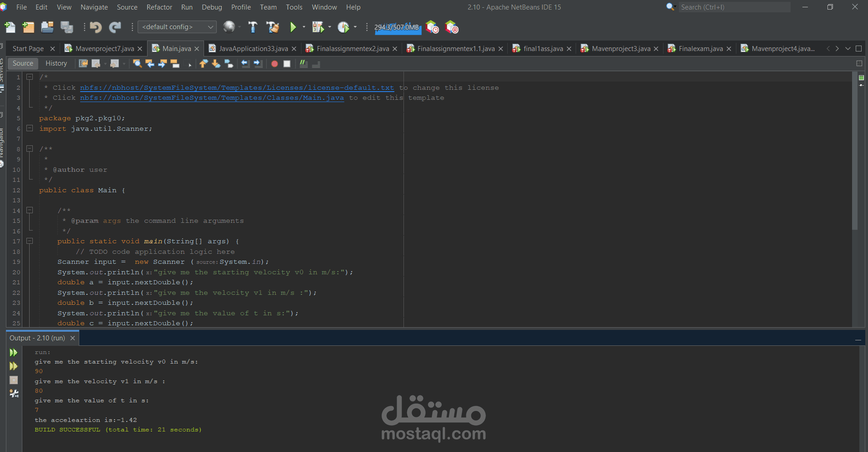The height and width of the screenshot is (452, 868).
Task: Open the license-default.txt link
Action: (x=237, y=87)
